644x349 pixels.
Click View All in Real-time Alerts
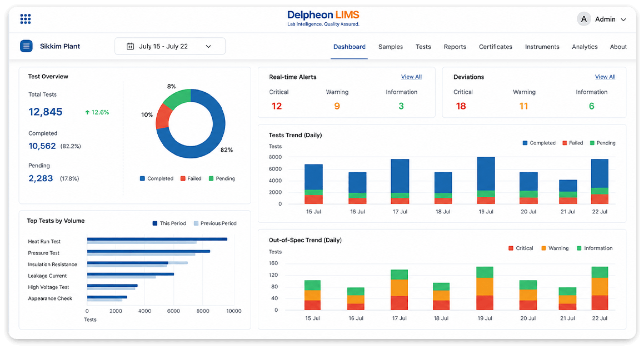[411, 77]
